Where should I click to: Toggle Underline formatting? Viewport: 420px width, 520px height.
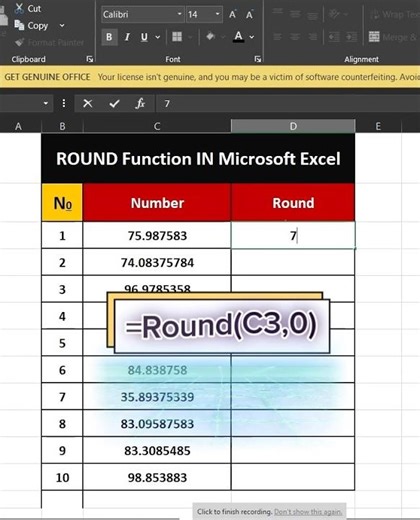pyautogui.click(x=144, y=37)
